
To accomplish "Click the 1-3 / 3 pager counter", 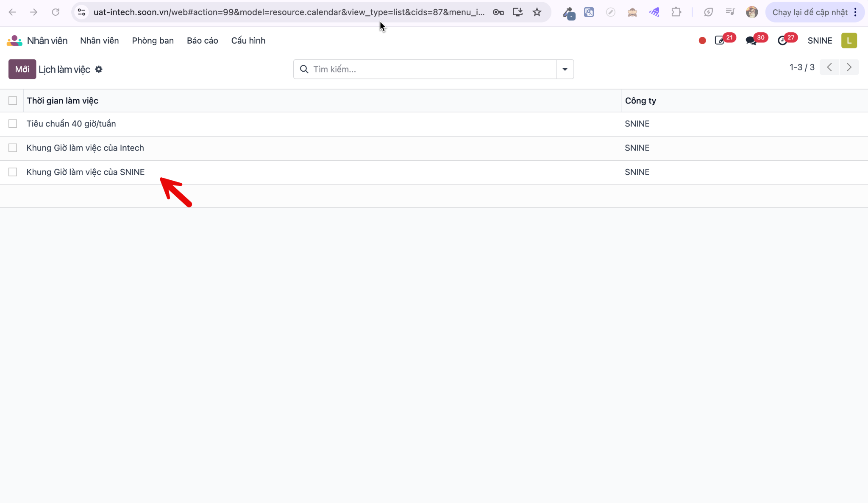I will pos(802,67).
